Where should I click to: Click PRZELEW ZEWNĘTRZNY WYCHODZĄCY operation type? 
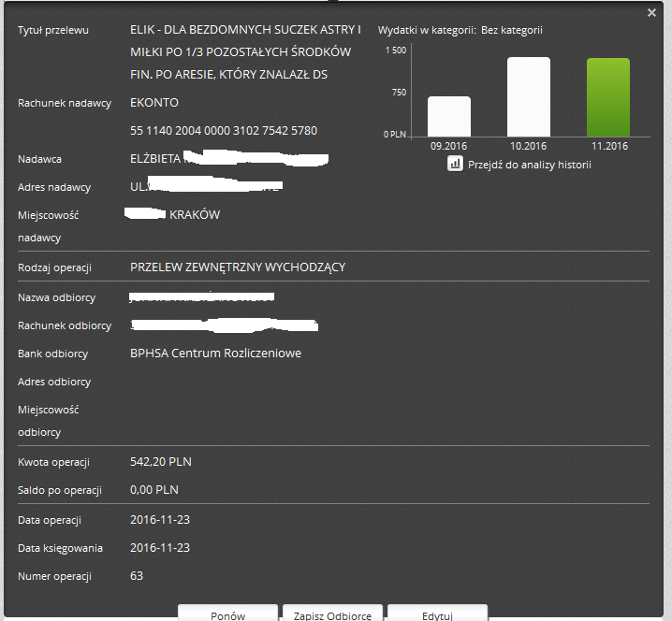click(x=238, y=267)
